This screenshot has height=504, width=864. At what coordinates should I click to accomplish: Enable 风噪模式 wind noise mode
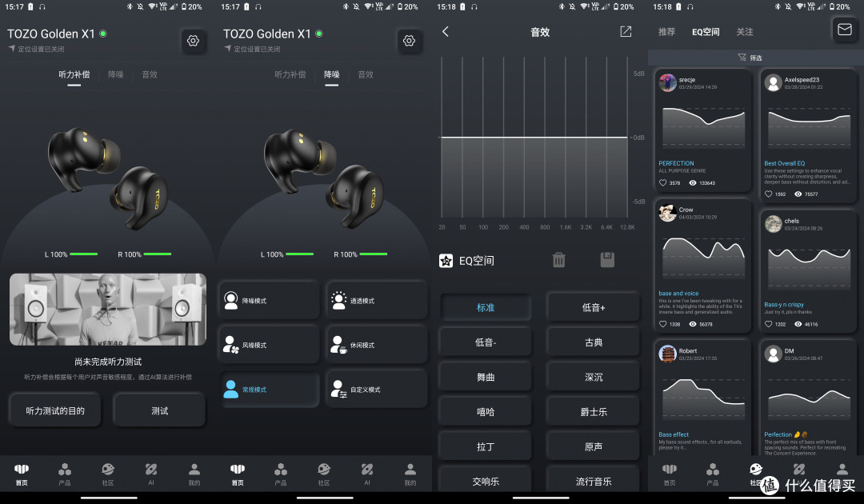tap(270, 345)
